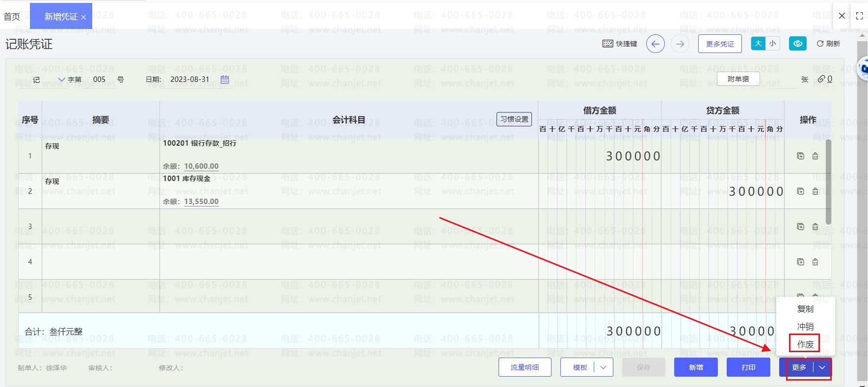Click row 2 credit amount 300000

point(756,192)
